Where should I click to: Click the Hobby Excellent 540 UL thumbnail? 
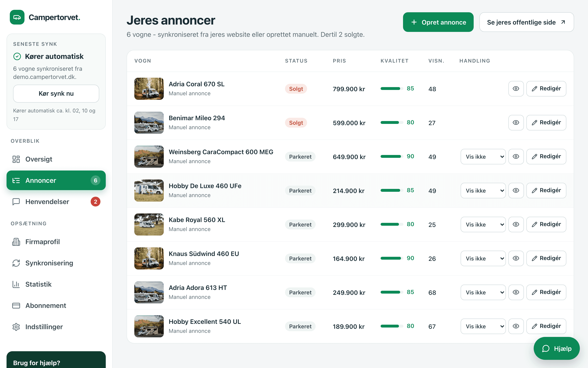tap(149, 326)
